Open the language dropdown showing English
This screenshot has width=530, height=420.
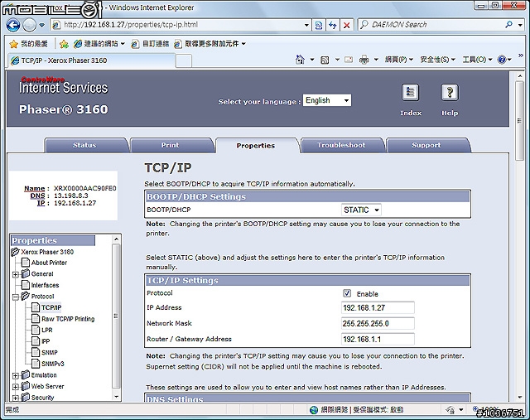tap(327, 100)
